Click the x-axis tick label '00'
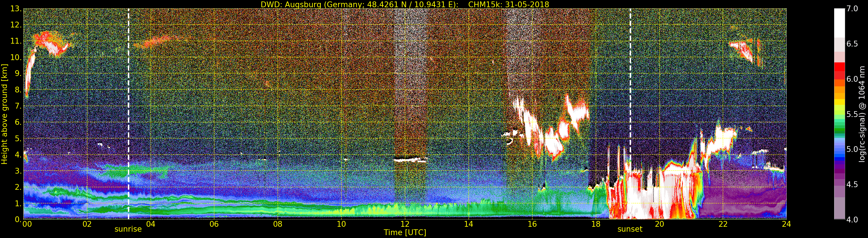This screenshot has width=868, height=238. (27, 224)
